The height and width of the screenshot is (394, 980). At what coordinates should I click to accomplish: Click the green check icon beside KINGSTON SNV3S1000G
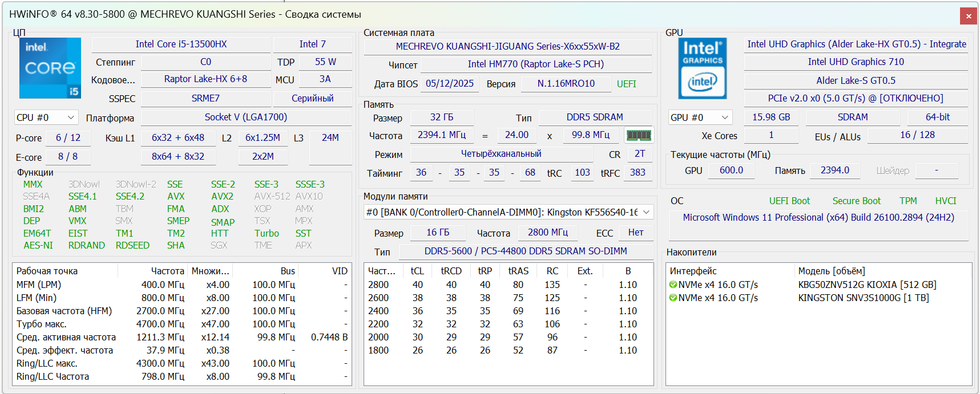point(673,298)
